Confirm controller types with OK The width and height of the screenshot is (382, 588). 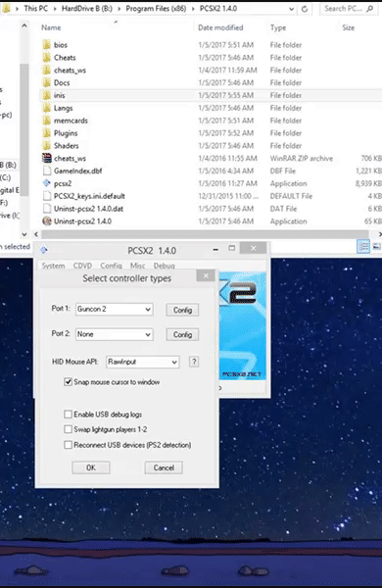(91, 467)
